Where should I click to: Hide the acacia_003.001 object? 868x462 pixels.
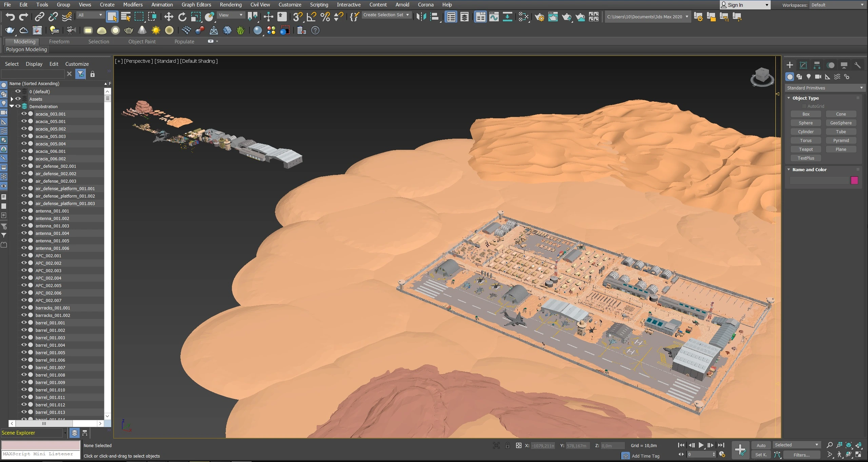tap(24, 114)
